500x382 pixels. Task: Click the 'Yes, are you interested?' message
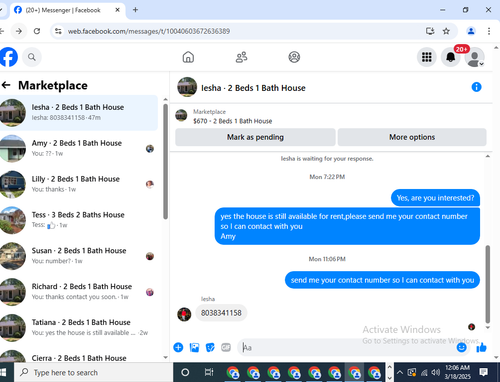(435, 198)
